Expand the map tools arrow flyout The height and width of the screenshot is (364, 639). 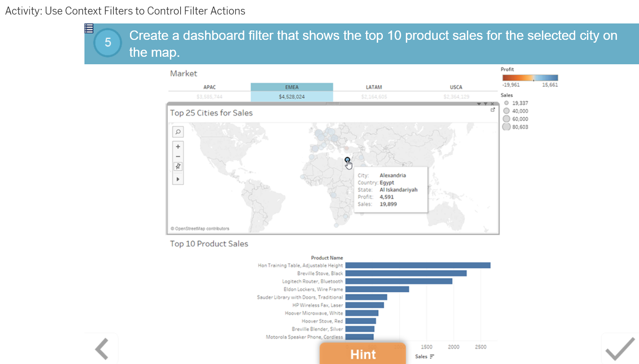178,179
